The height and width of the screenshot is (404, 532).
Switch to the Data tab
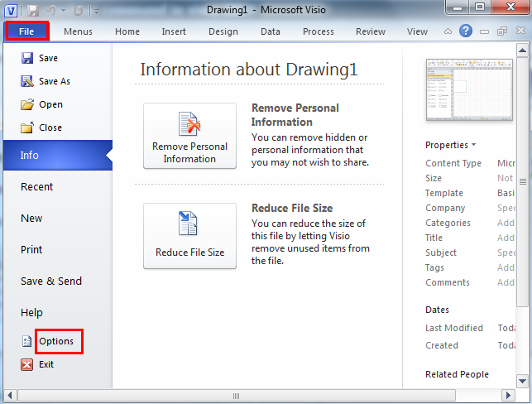tap(271, 31)
